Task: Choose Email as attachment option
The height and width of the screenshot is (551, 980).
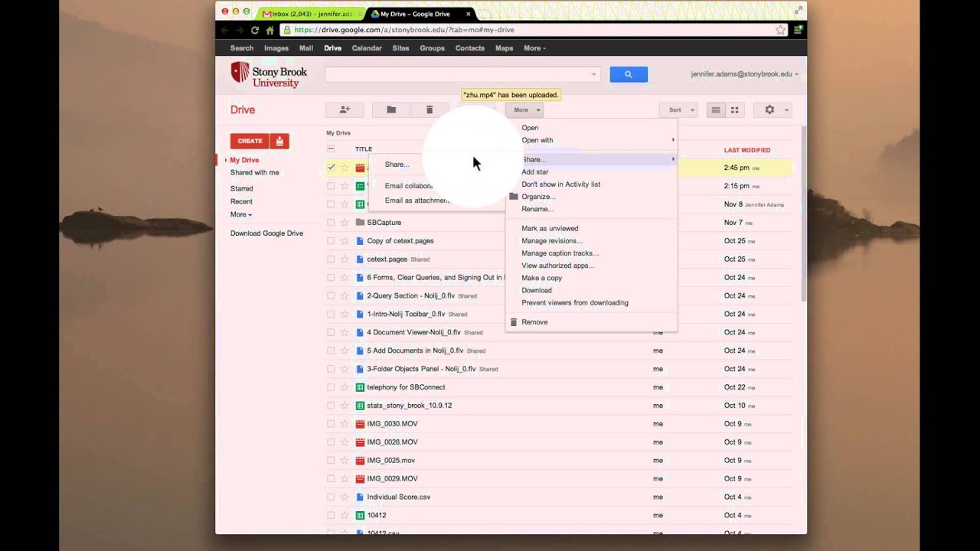Action: 417,201
